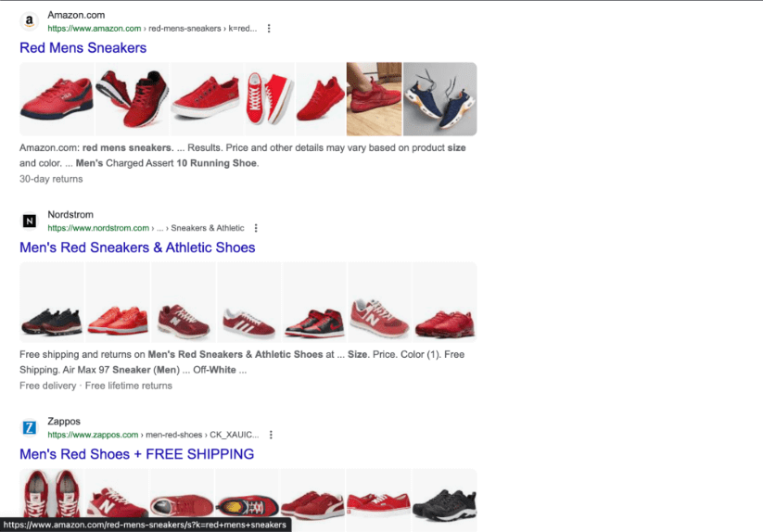763x532 pixels.
Task: Select Nordstrom red New Balance with white N
Action: point(379,302)
